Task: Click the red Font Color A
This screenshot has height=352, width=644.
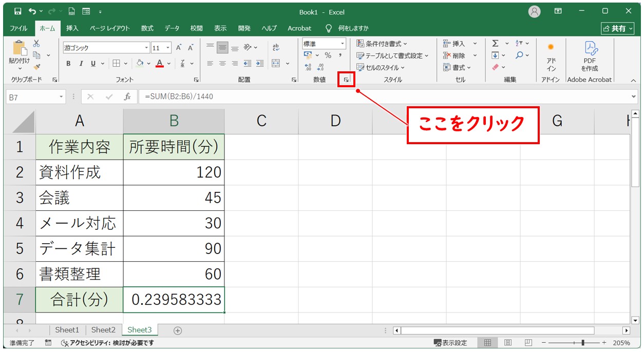Action: pos(160,64)
